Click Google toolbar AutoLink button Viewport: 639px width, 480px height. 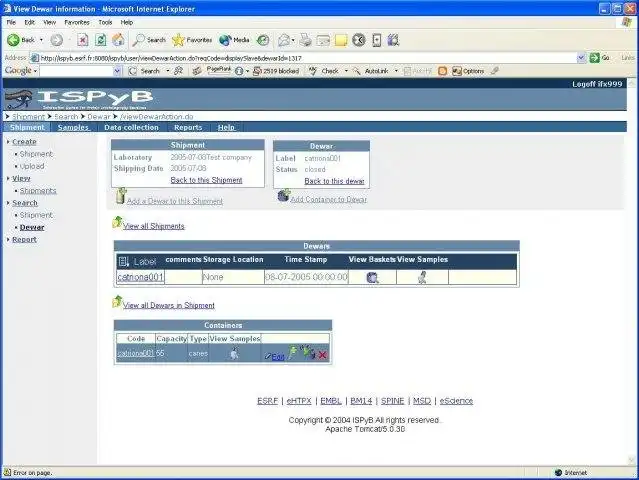372,71
